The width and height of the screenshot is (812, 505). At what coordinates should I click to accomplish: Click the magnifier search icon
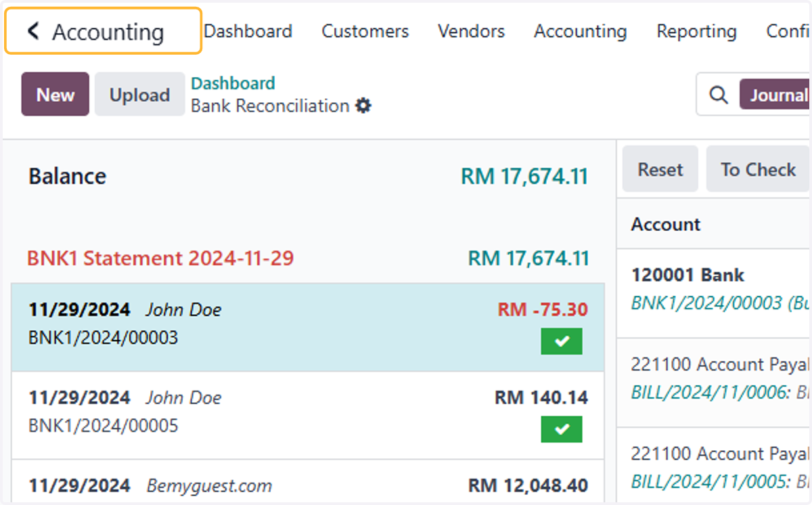(x=719, y=95)
